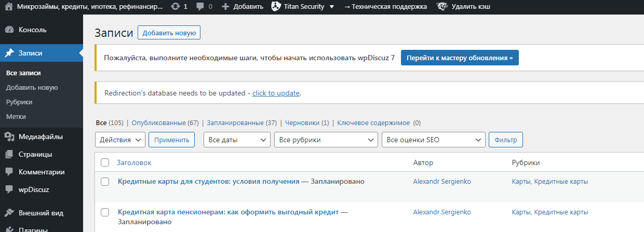Select checkbox for Кредитная карта пенсионерам post

coord(105,212)
